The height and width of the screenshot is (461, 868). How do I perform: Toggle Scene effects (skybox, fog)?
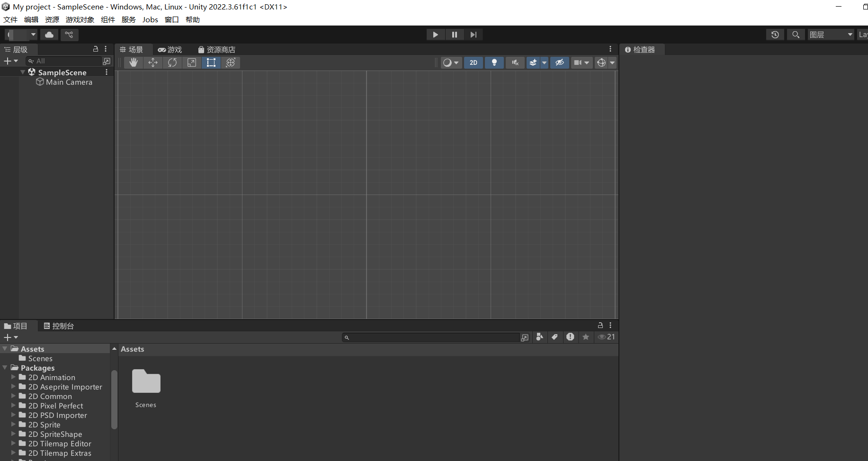pyautogui.click(x=533, y=62)
